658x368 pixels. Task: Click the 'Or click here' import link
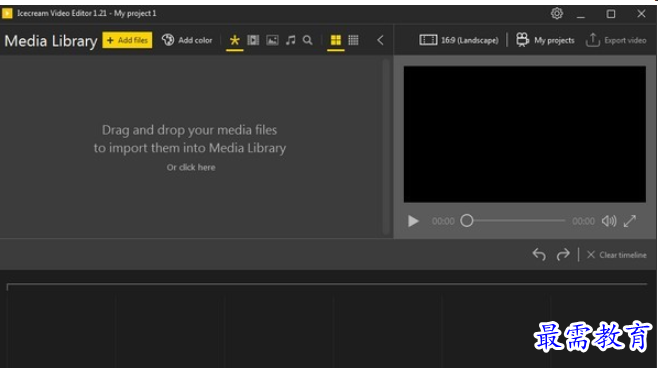point(191,167)
